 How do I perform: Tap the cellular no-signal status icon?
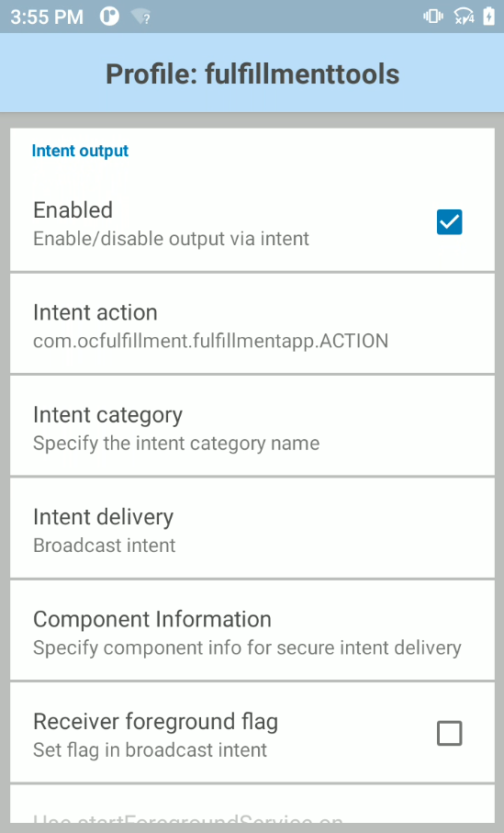463,17
